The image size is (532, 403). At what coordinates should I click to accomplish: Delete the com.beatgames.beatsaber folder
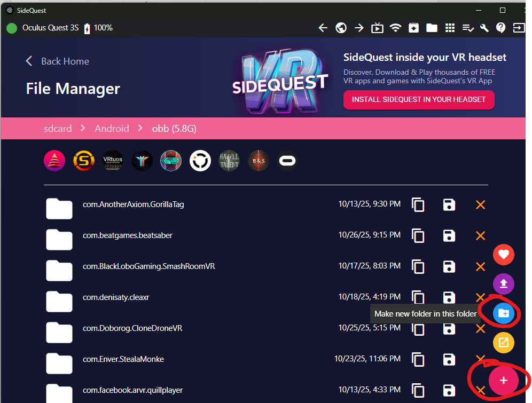[x=480, y=235]
